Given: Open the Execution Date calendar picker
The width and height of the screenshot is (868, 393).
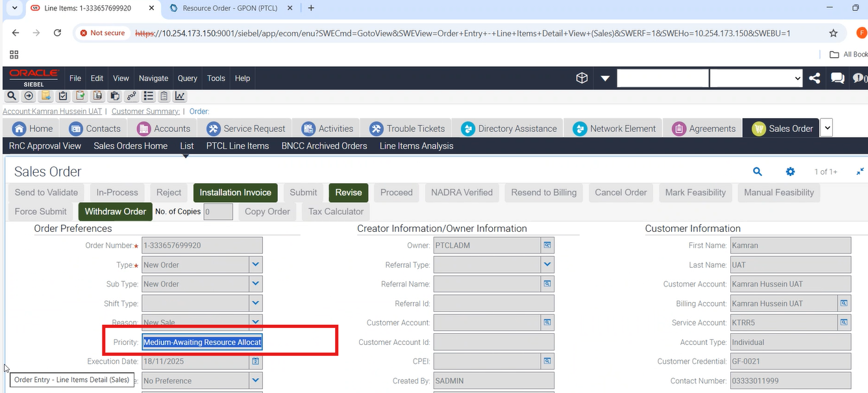Looking at the screenshot, I should tap(256, 361).
